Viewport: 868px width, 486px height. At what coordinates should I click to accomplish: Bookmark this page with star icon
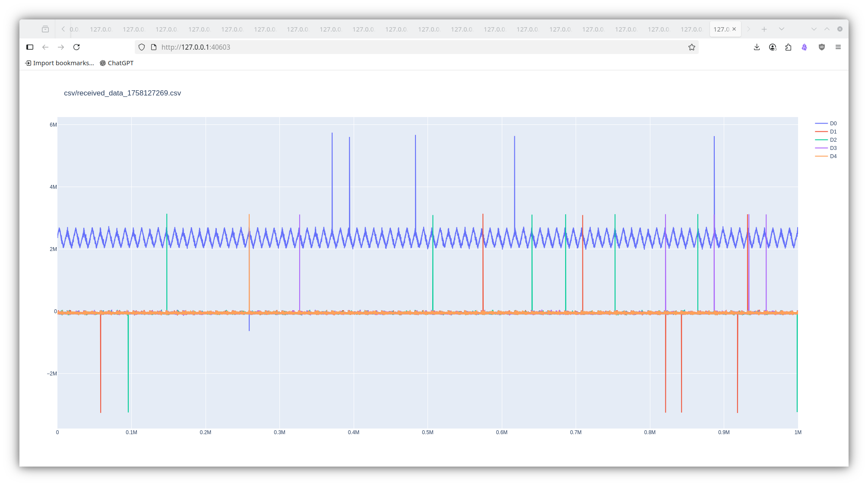(692, 47)
